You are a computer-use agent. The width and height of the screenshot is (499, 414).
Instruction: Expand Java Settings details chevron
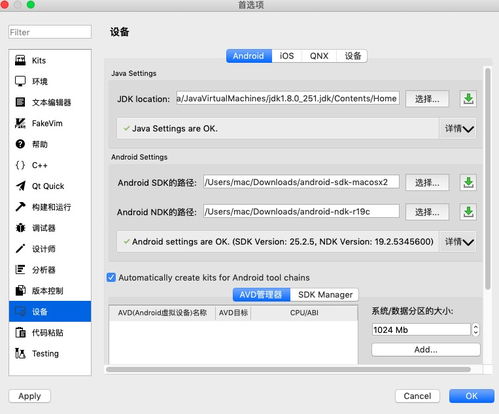pyautogui.click(x=468, y=129)
